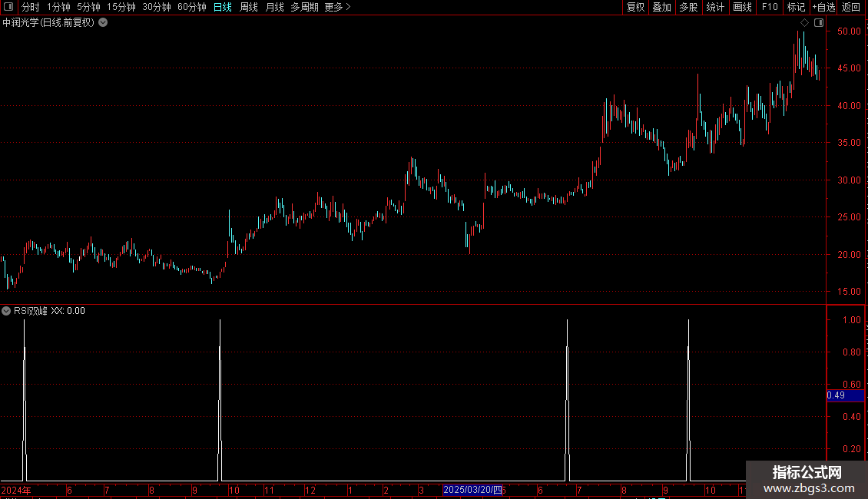Click the 2024年 label on time axis
Image resolution: width=868 pixels, height=499 pixels.
point(16,490)
